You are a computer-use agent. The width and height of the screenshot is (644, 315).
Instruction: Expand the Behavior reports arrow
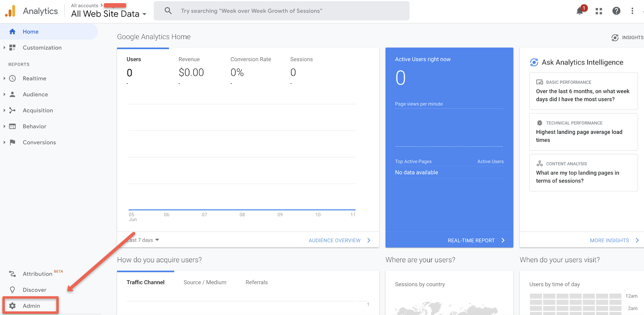pyautogui.click(x=4, y=126)
